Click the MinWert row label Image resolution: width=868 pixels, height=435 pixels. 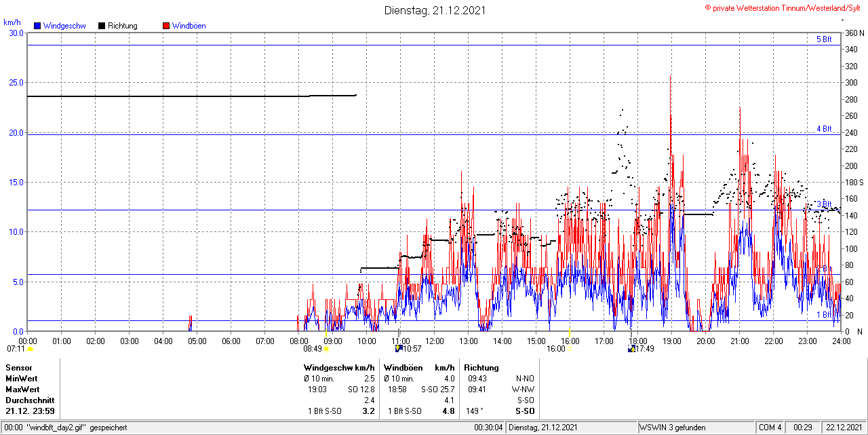click(x=22, y=379)
